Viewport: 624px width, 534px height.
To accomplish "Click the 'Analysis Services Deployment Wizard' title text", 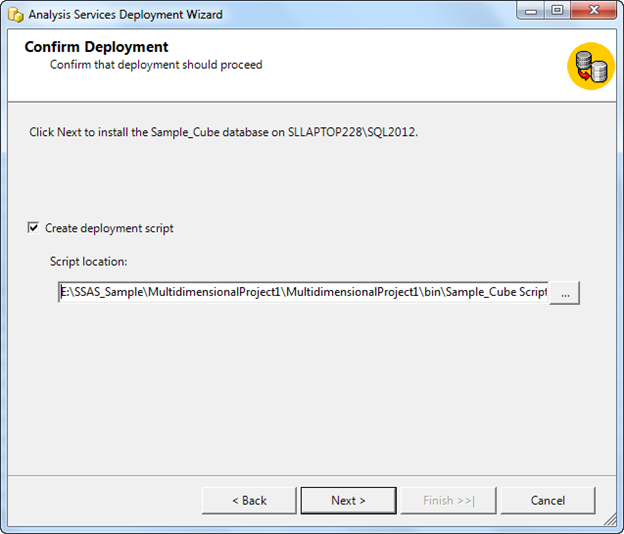I will [125, 15].
